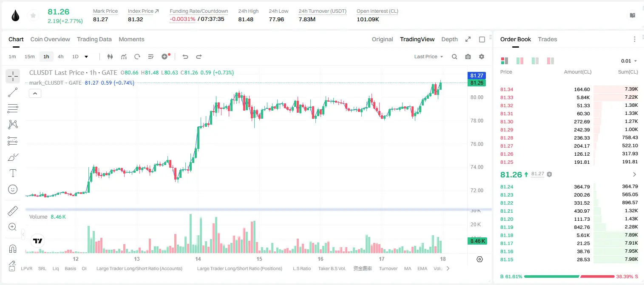Select the trend line drawing tool
This screenshot has height=285, width=644.
coord(13,92)
